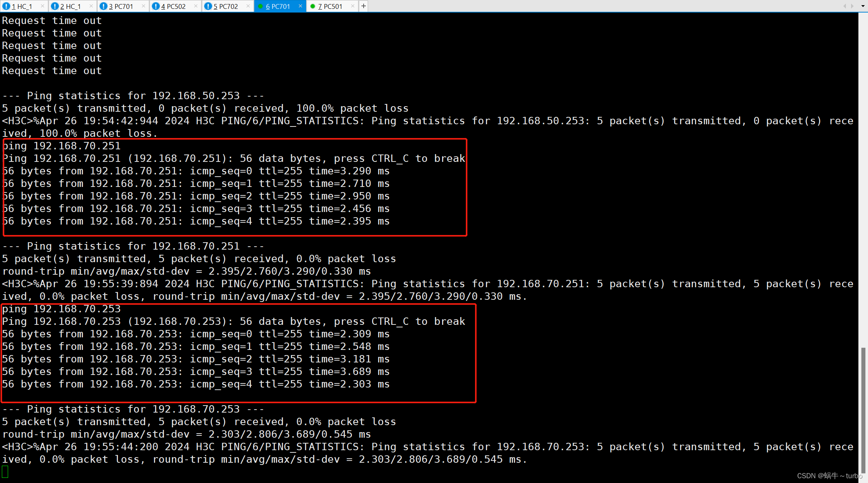This screenshot has width=868, height=483.
Task: Click the reply line with time=3.689 ms
Action: pos(196,372)
